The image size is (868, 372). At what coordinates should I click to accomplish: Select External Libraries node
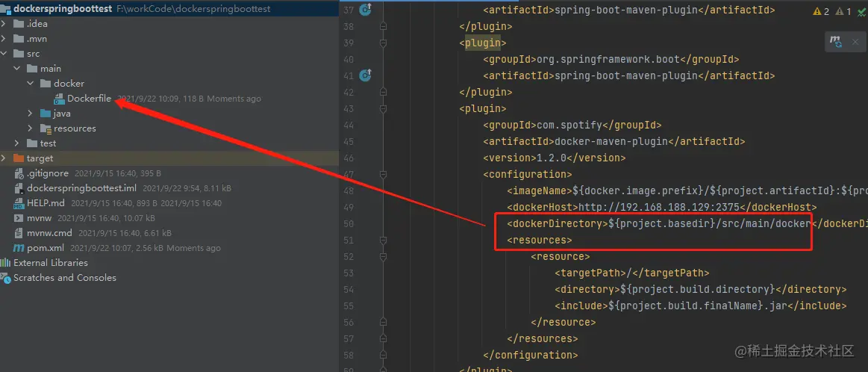pos(51,264)
